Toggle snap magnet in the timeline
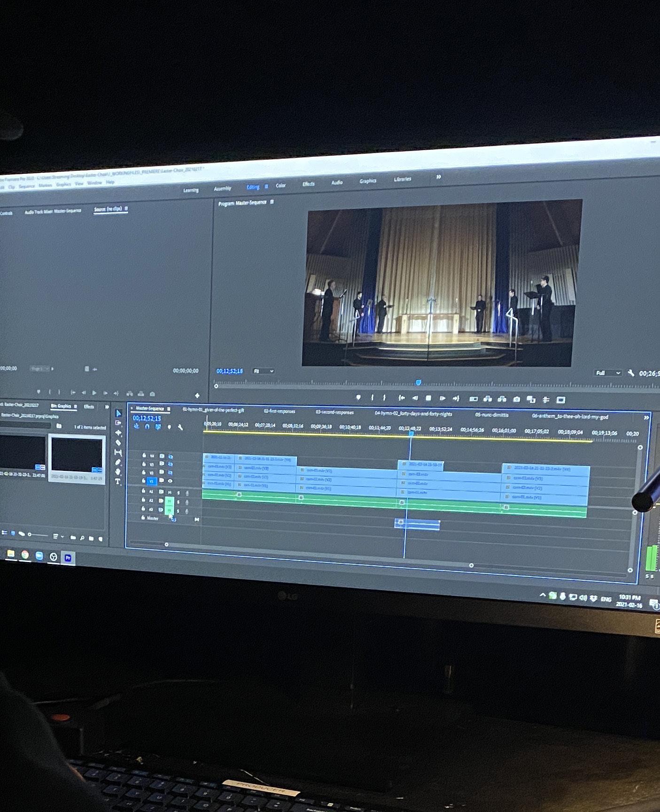This screenshot has width=660, height=812. [x=147, y=426]
